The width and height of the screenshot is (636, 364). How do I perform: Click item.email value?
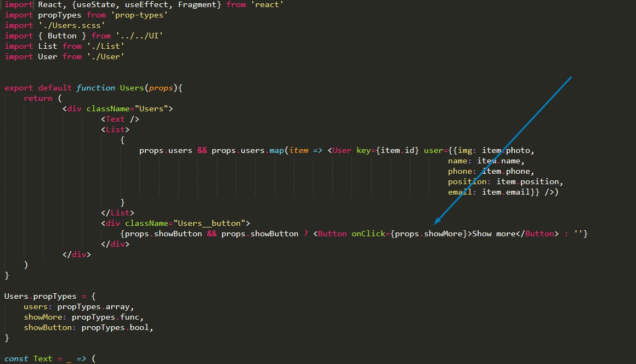click(506, 192)
